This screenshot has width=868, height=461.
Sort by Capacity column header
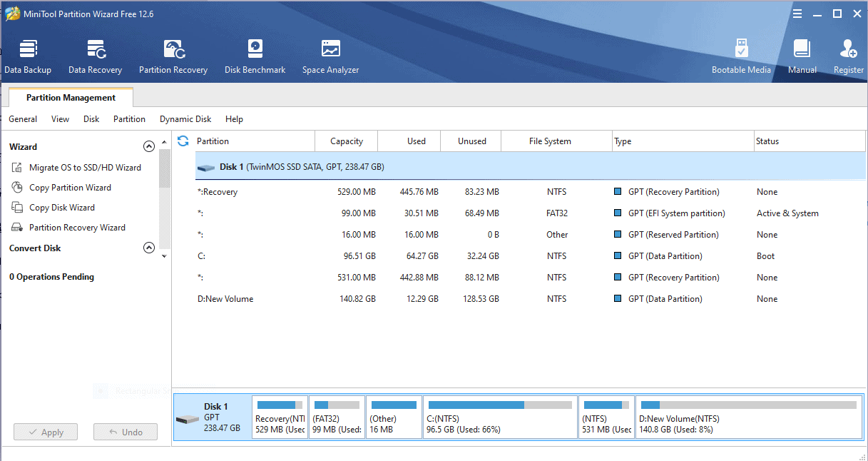click(347, 141)
